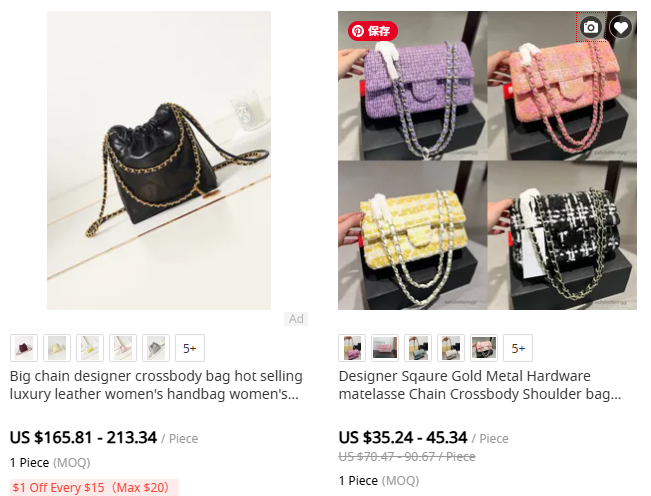Open the black drawstring bag product image
651x496 pixels.
(159, 160)
